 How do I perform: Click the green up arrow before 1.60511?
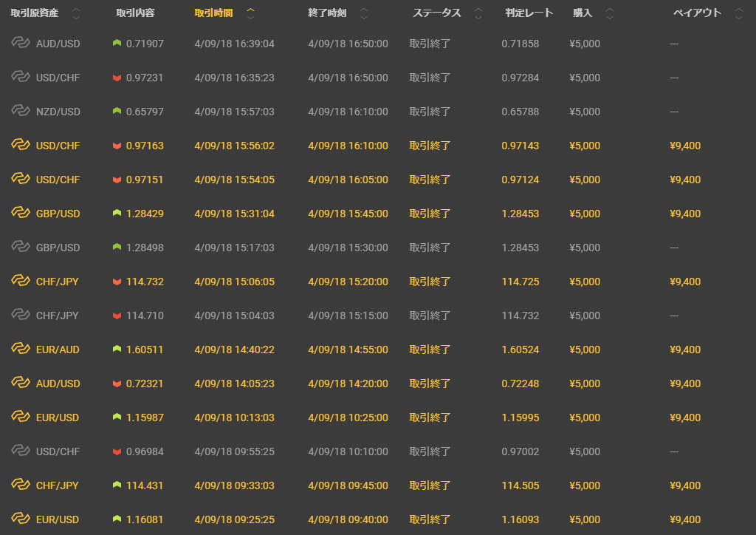117,349
